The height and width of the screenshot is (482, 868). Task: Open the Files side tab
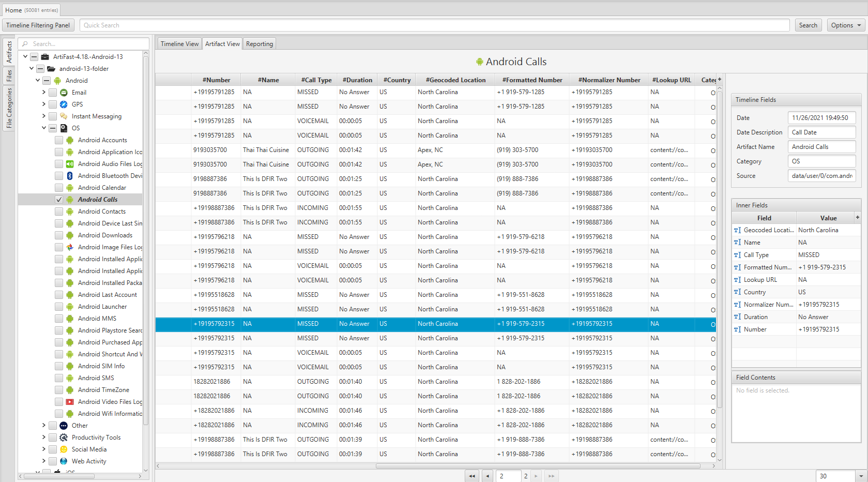click(9, 76)
